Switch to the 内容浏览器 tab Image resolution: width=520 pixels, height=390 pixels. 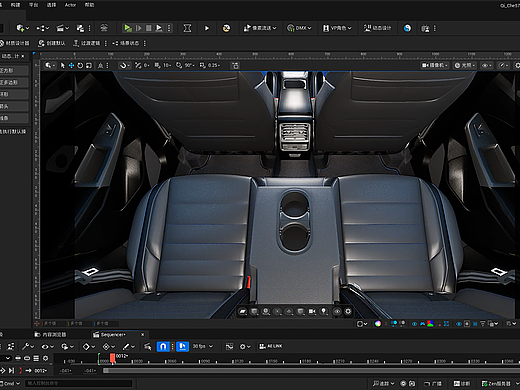(51, 334)
